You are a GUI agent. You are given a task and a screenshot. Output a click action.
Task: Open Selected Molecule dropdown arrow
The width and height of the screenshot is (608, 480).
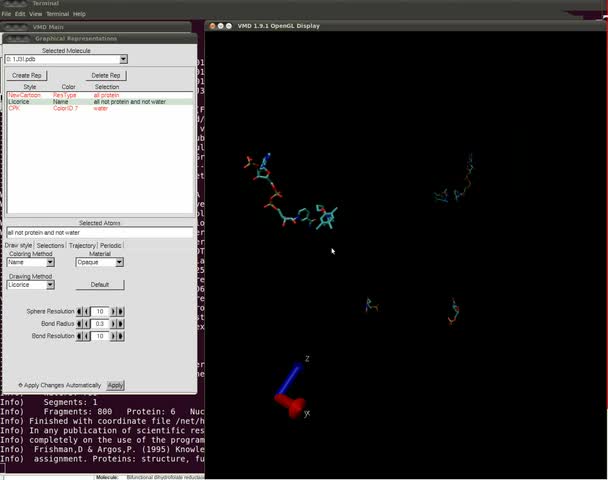[123, 59]
